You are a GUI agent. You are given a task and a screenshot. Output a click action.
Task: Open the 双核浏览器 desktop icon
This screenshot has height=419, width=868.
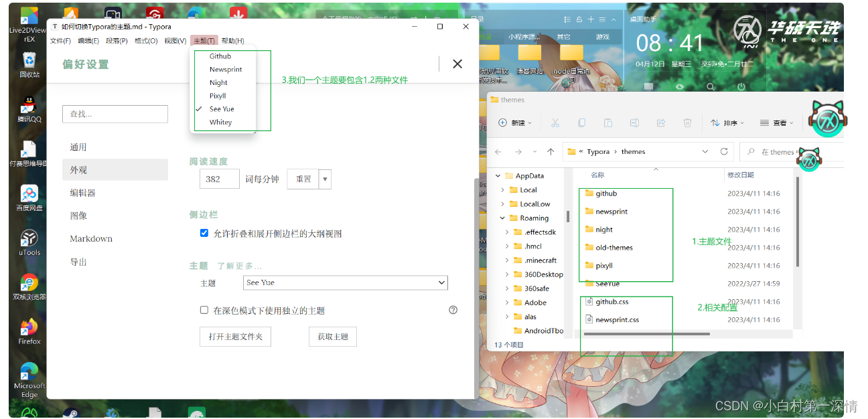[29, 287]
